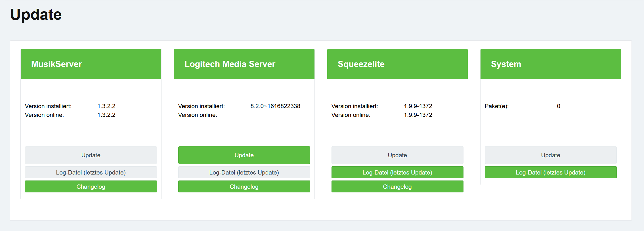The width and height of the screenshot is (644, 231).
Task: Click the 8.2.0~1616822338 version text
Action: 275,106
